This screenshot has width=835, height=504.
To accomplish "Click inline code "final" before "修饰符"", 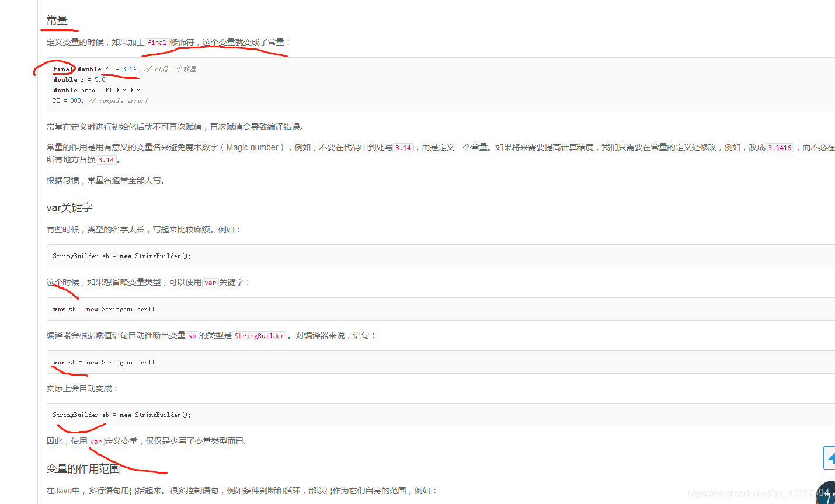I will 156,43.
